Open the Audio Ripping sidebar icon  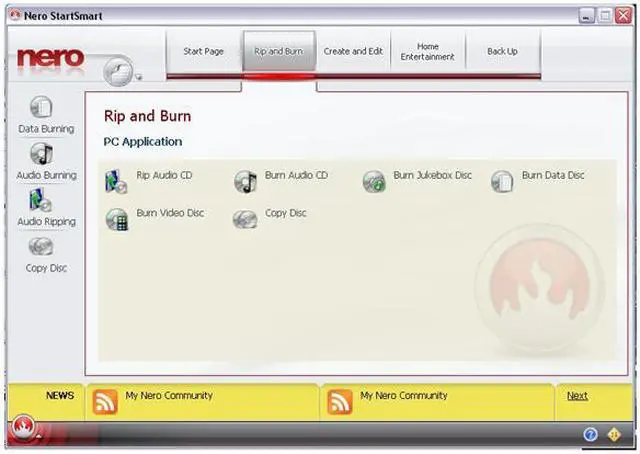[40, 200]
